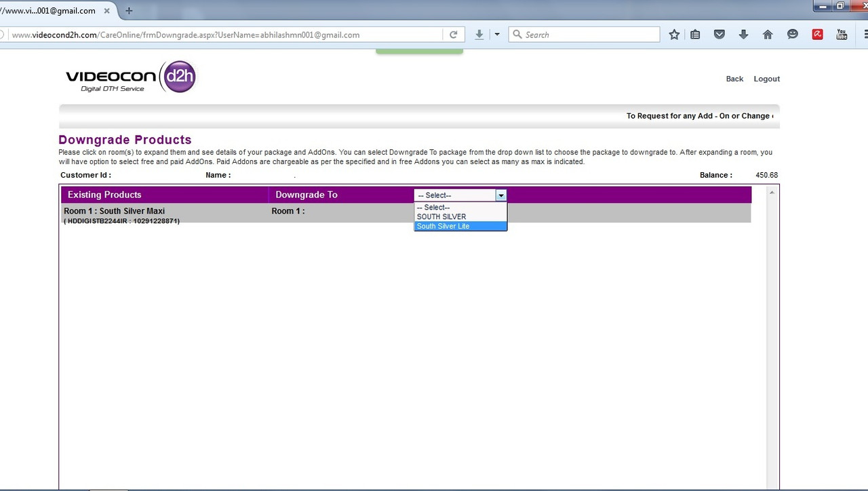This screenshot has width=868, height=491.
Task: Save page to Pocket
Action: 719,35
